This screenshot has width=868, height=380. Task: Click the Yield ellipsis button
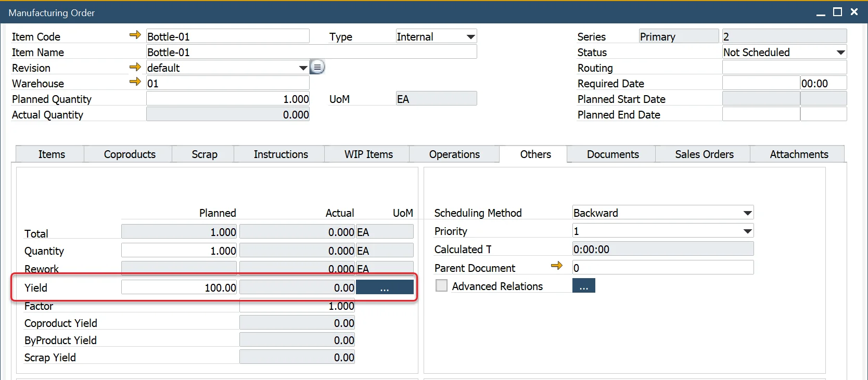[385, 287]
